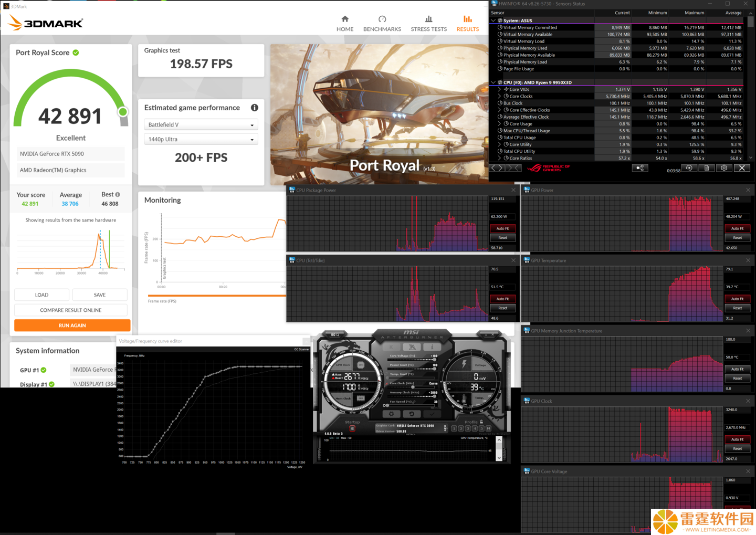756x535 pixels.
Task: Select Afterburner profile slot 1
Action: coord(454,428)
